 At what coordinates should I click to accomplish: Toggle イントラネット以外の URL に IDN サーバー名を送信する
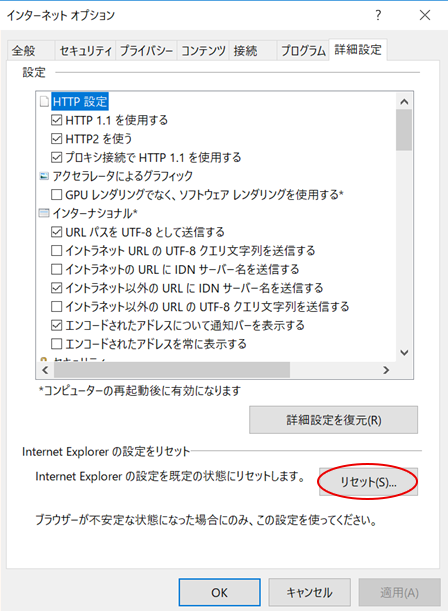point(56,288)
